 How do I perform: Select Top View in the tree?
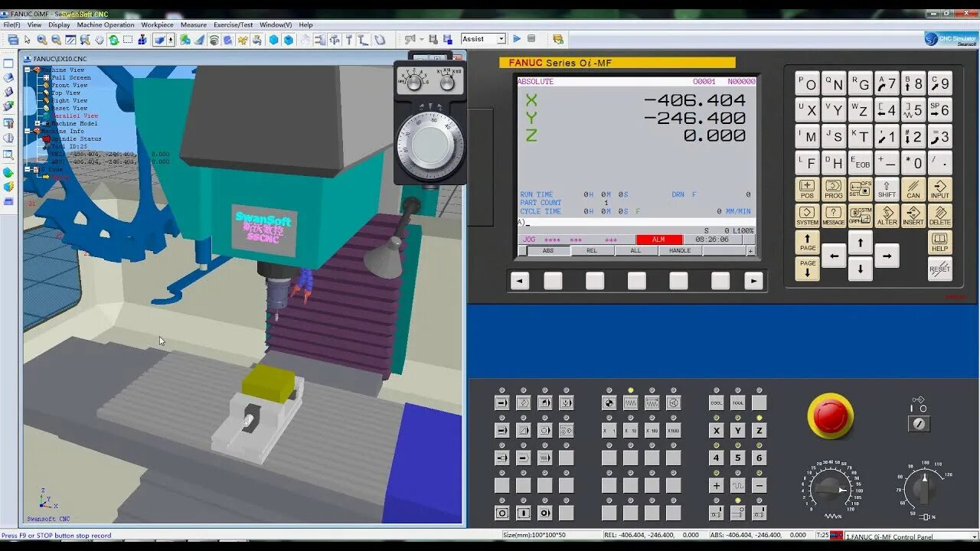(x=66, y=93)
